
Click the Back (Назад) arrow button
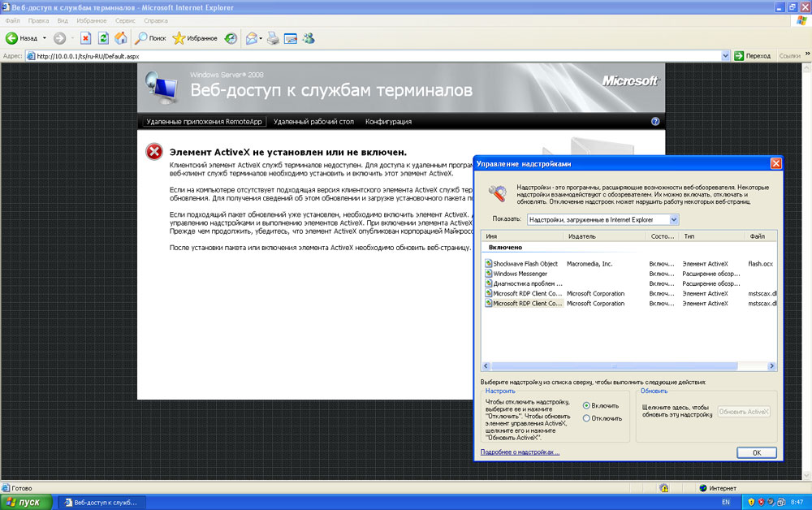click(x=13, y=38)
